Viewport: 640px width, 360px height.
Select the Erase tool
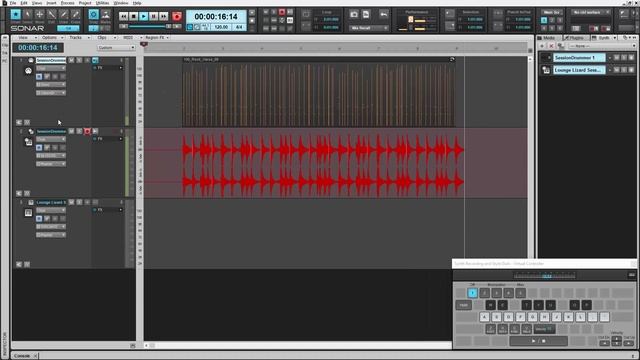tap(76, 15)
